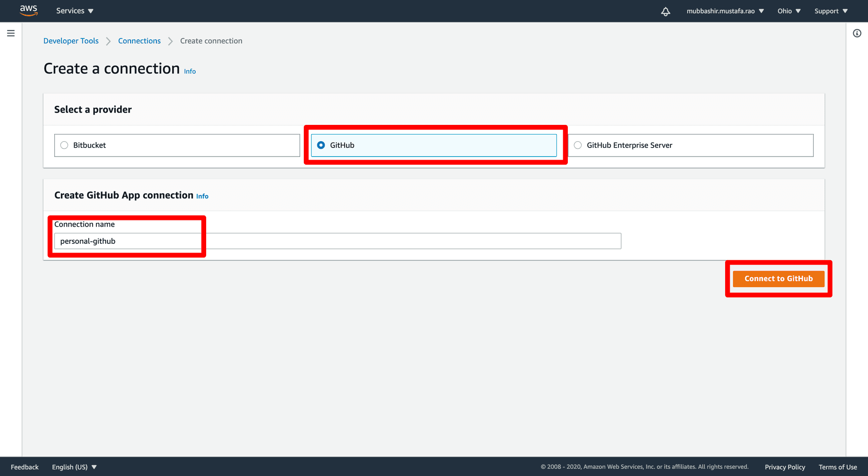Open the Privacy Policy link
The width and height of the screenshot is (868, 476).
point(785,467)
